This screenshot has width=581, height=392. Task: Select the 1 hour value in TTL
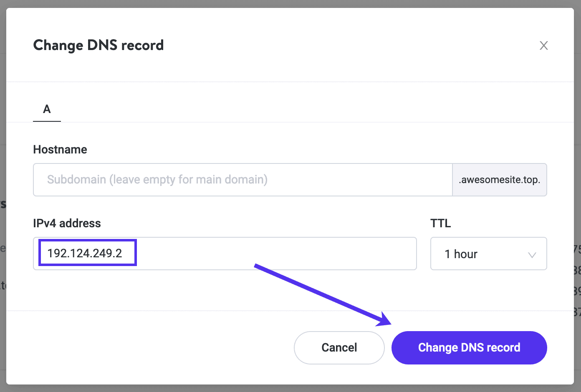tap(461, 254)
